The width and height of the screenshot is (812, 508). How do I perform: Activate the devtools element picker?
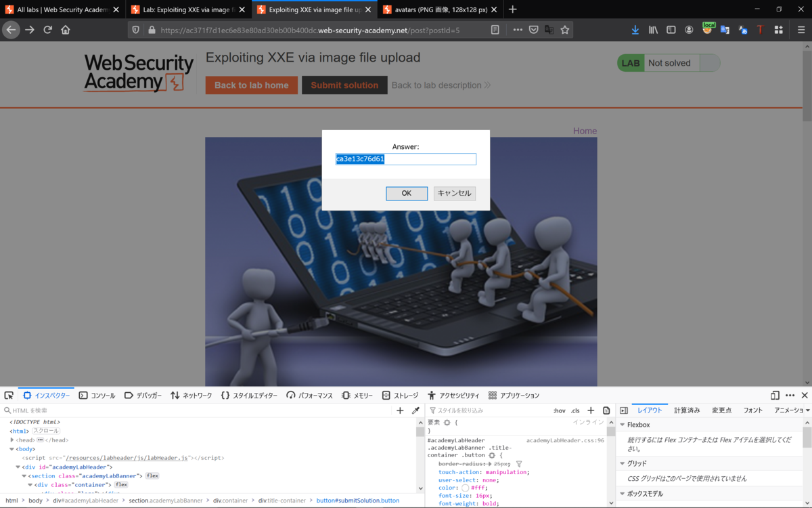click(x=9, y=396)
